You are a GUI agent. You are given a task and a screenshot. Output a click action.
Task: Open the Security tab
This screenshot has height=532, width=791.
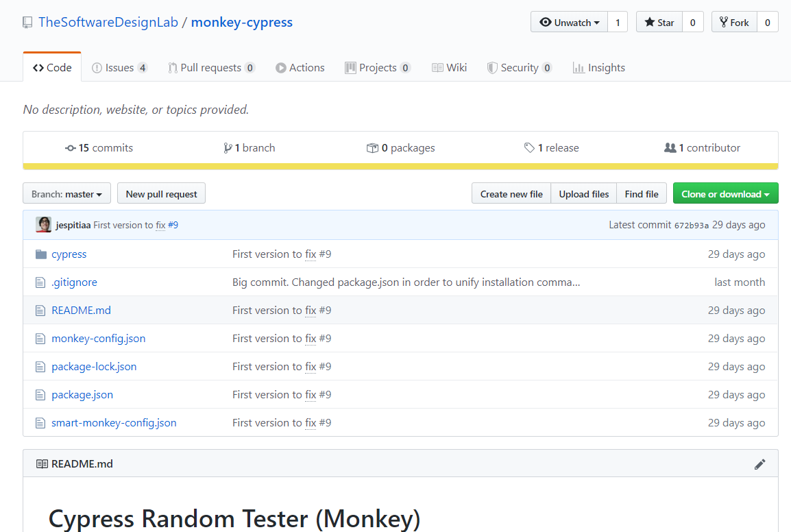[x=519, y=68]
